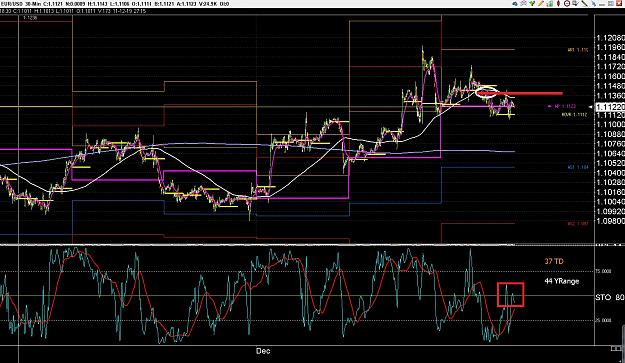Maximize the chart window

tap(611, 4)
